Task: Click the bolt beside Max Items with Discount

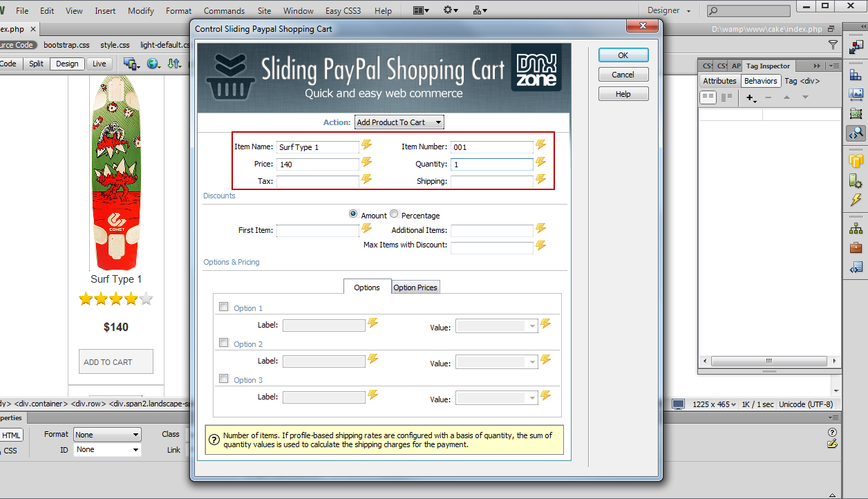Action: point(540,245)
